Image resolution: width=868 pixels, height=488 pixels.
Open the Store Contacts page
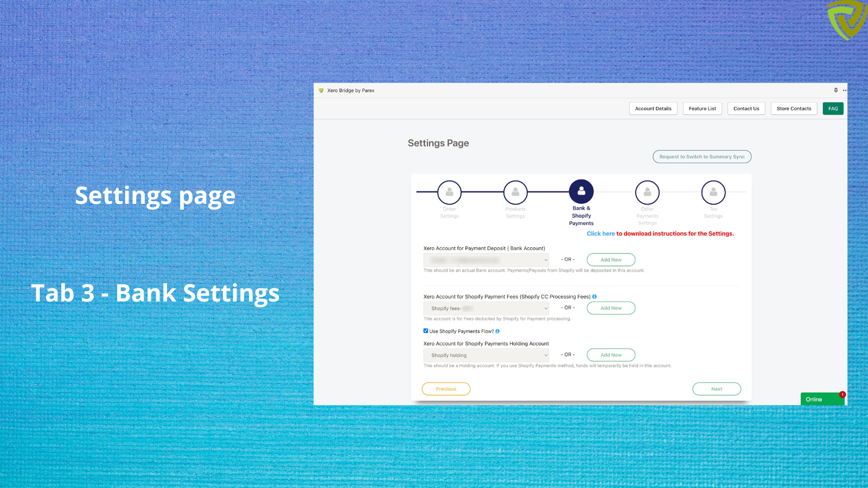[794, 108]
